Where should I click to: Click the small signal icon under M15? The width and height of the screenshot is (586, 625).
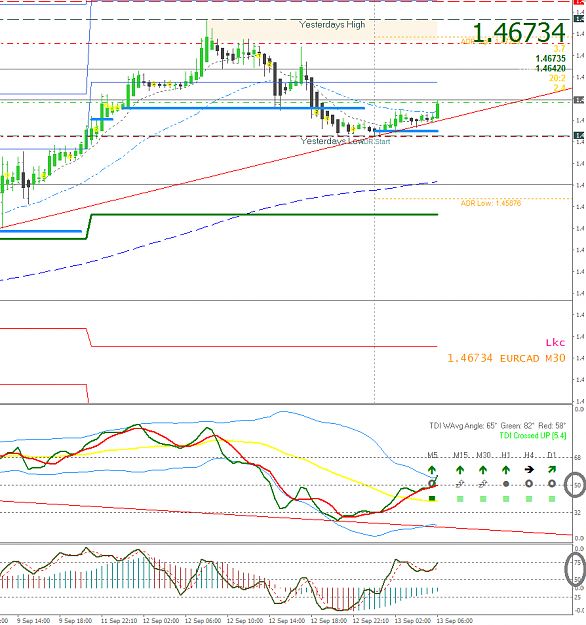[460, 484]
